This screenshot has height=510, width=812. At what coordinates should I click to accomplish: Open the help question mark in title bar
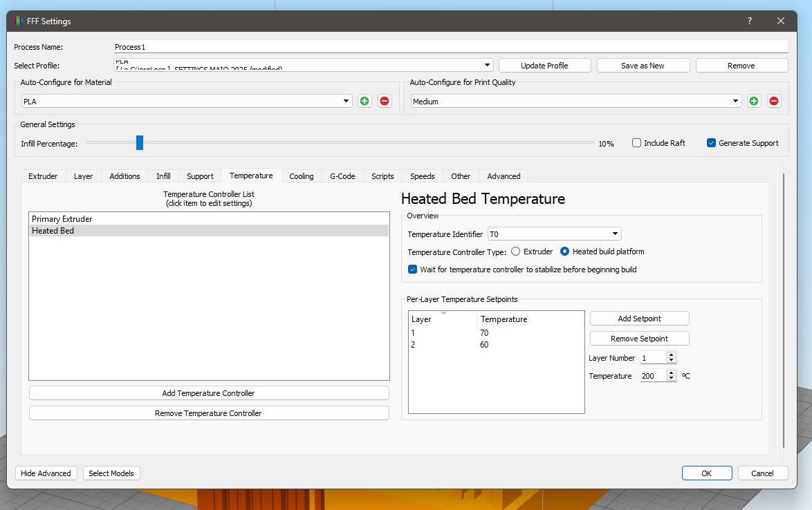(749, 21)
